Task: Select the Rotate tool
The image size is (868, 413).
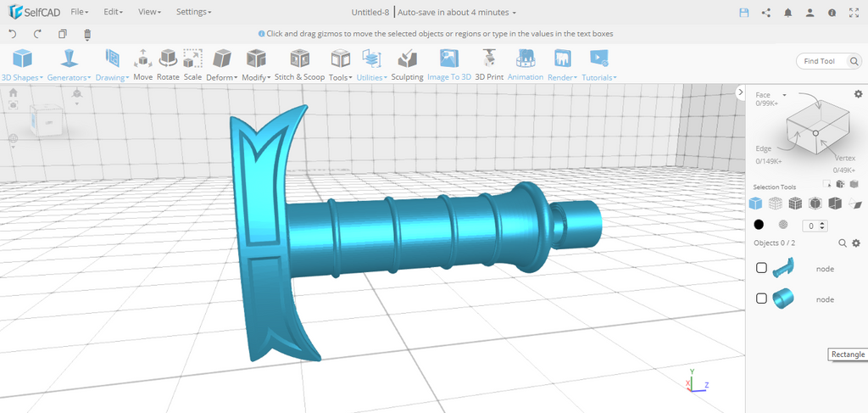Action: (168, 65)
